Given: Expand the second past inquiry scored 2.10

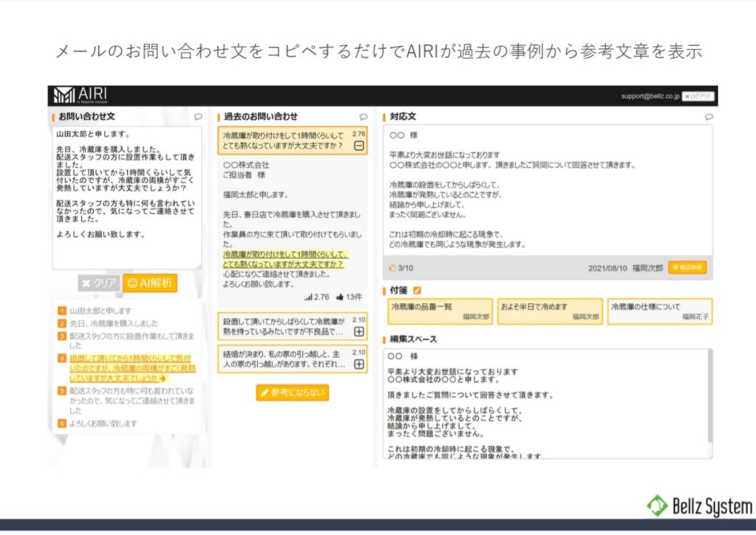Looking at the screenshot, I should click(359, 332).
